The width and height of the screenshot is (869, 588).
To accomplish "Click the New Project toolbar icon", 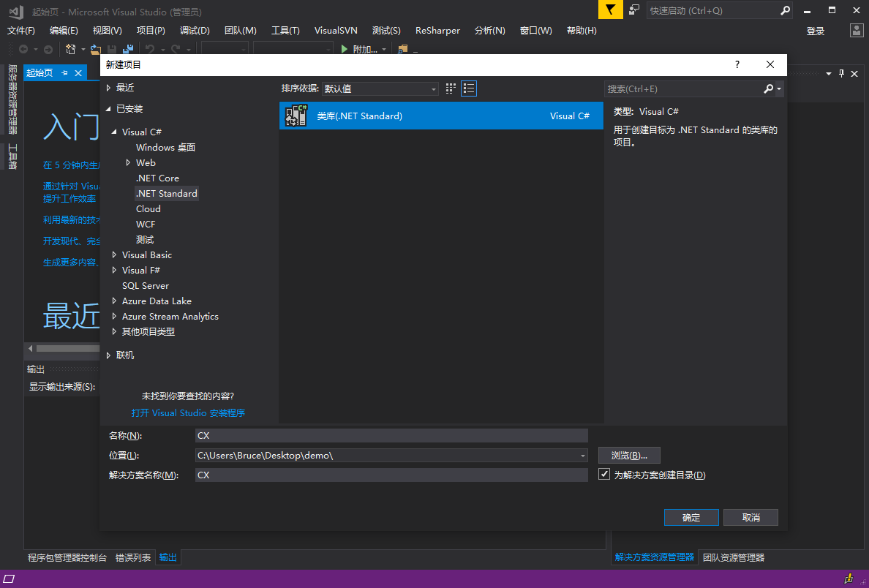I will point(71,49).
